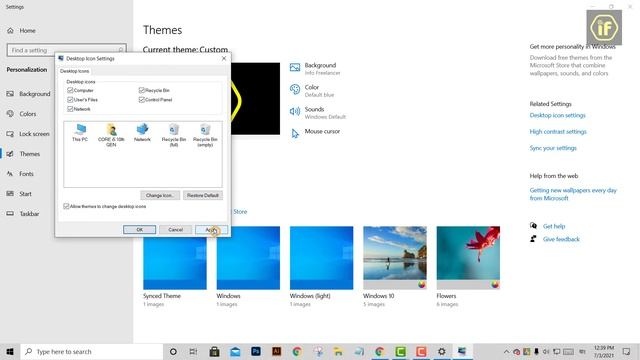Uncheck the Control Panel checkbox
This screenshot has width=640, height=360.
click(x=142, y=100)
